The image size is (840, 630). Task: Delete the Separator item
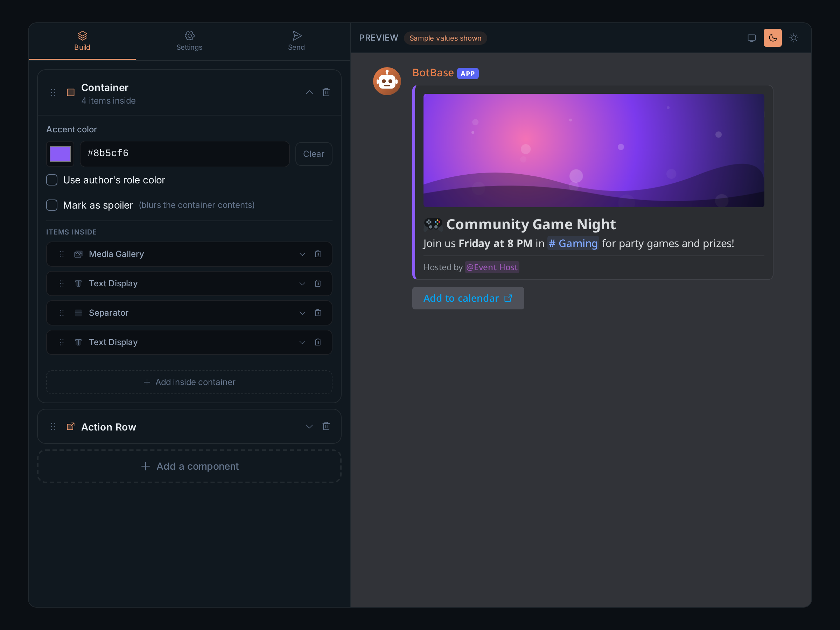[318, 313]
